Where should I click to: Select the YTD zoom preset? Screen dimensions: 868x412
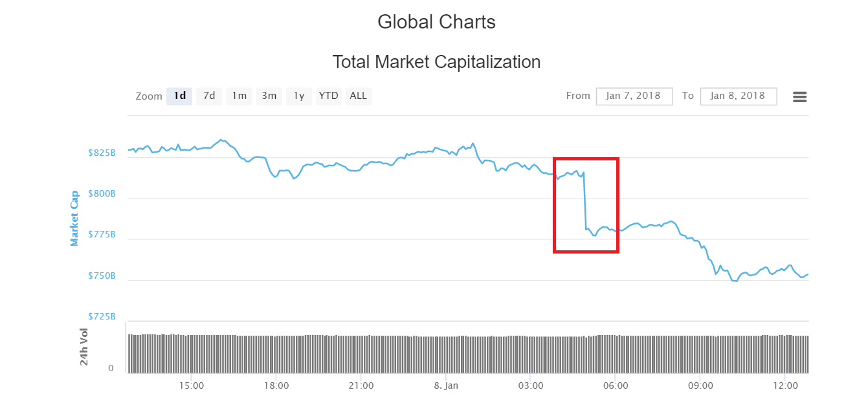pyautogui.click(x=328, y=96)
